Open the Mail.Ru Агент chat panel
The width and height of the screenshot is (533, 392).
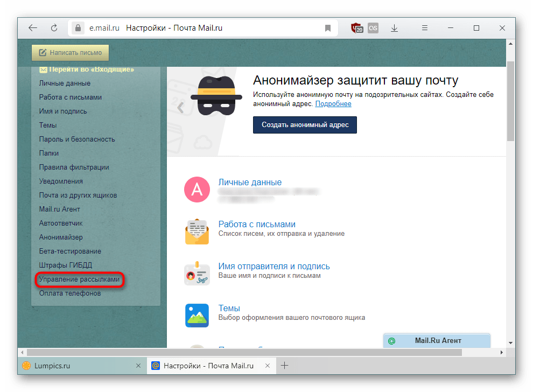(437, 341)
